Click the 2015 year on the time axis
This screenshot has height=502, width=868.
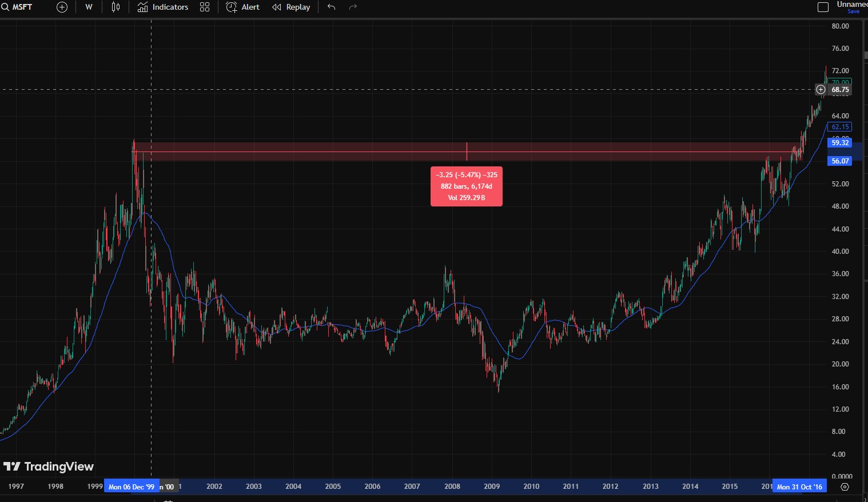coord(730,487)
